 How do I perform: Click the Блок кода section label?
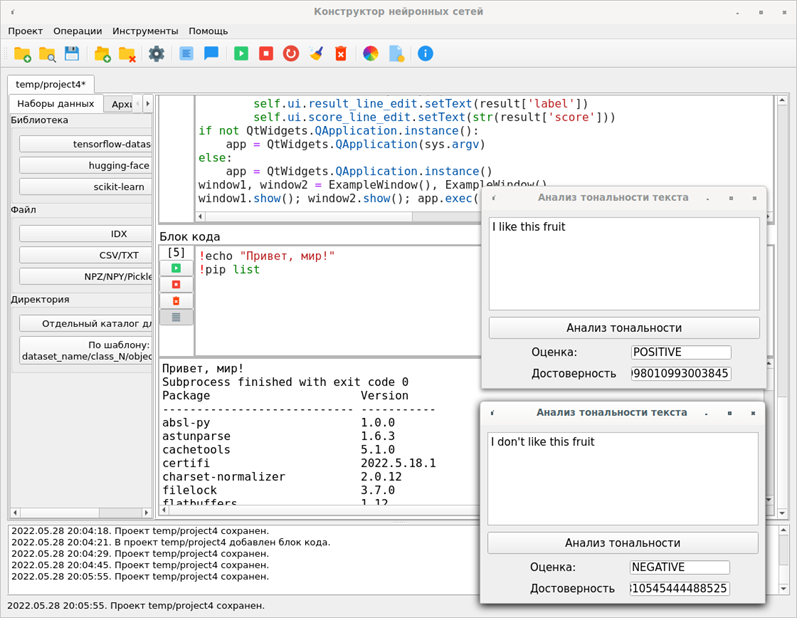point(190,237)
